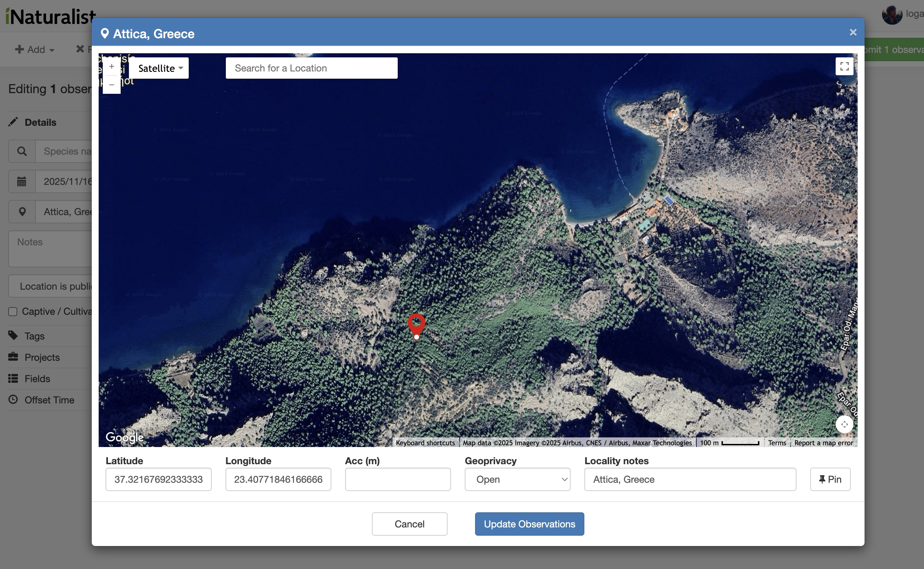924x569 pixels.
Task: Open the Tags section
Action: 34,336
